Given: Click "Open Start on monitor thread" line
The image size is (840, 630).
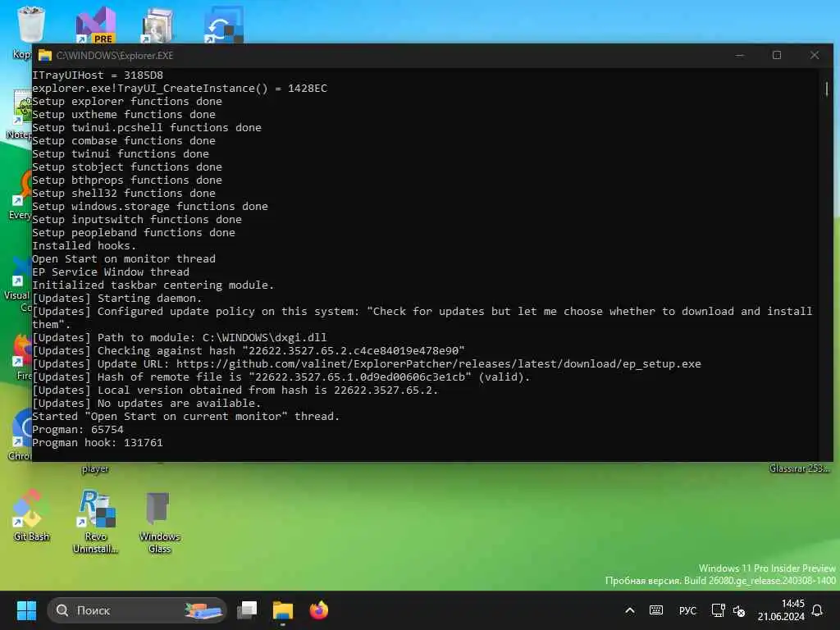Looking at the screenshot, I should pos(124,258).
